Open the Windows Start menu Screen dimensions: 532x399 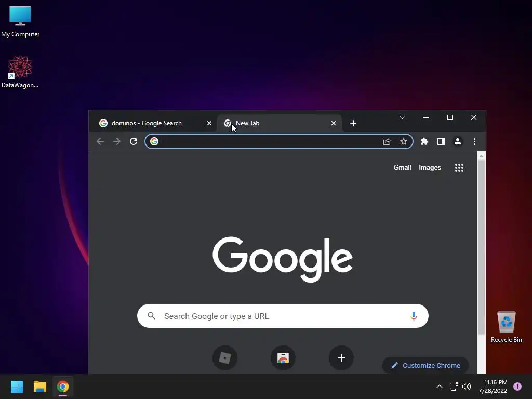tap(17, 387)
